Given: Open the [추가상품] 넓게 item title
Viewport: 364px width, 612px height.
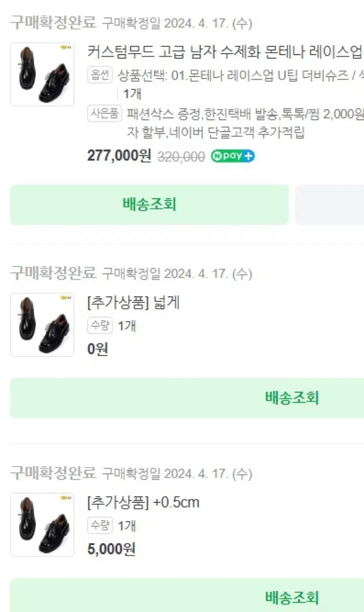Looking at the screenshot, I should coord(134,302).
